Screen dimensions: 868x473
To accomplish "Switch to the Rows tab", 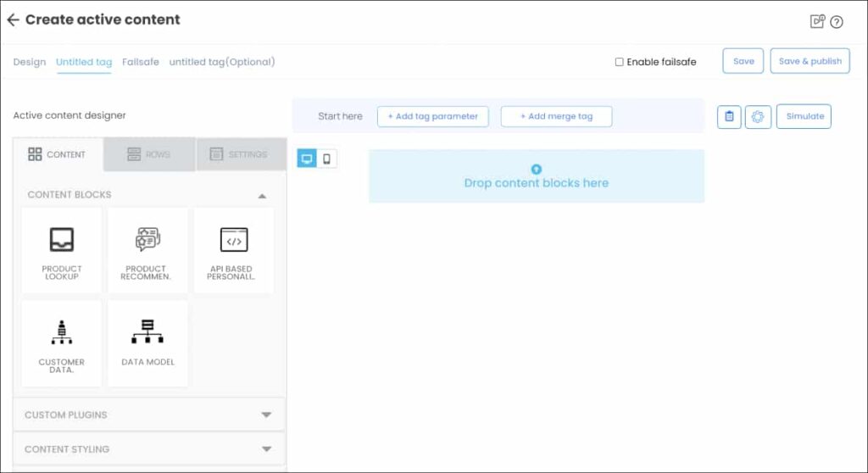I will pos(149,154).
